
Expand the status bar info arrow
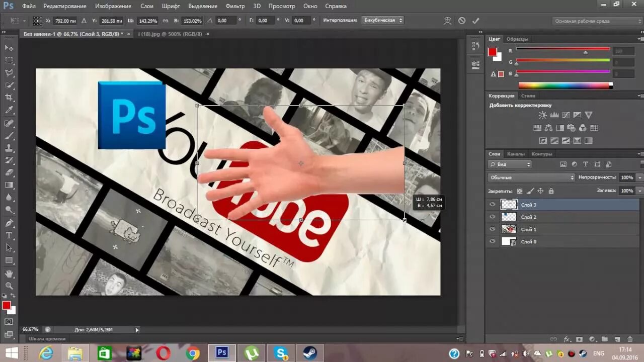point(137,330)
